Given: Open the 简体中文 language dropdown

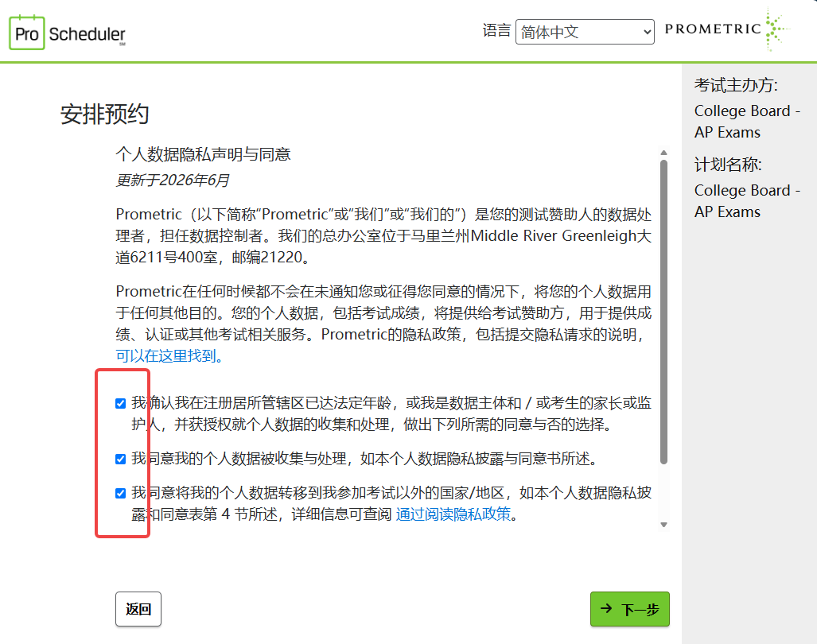Looking at the screenshot, I should click(x=585, y=32).
